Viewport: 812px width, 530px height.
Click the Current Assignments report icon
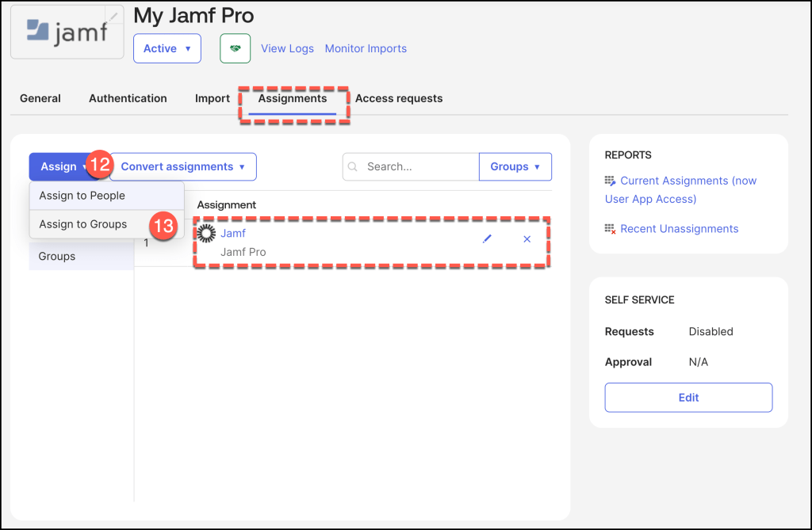point(610,181)
